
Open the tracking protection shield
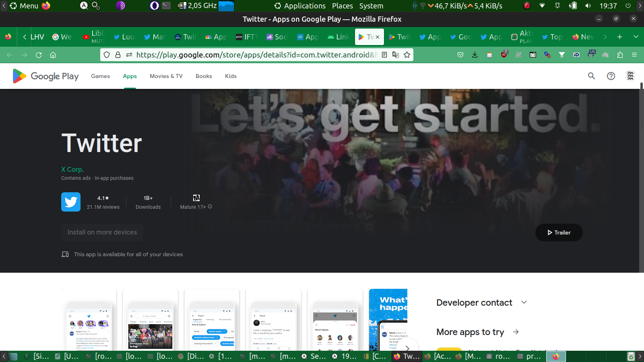(107, 55)
